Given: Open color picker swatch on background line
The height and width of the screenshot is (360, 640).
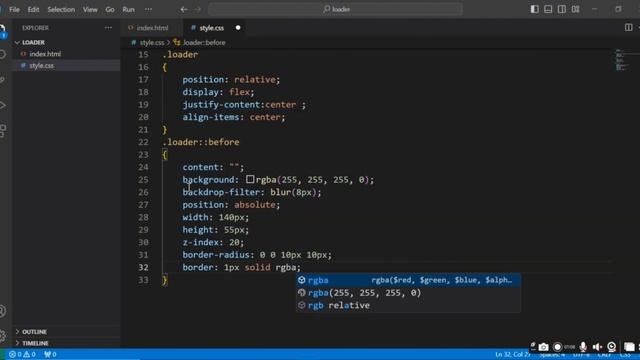Looking at the screenshot, I should pos(250,179).
